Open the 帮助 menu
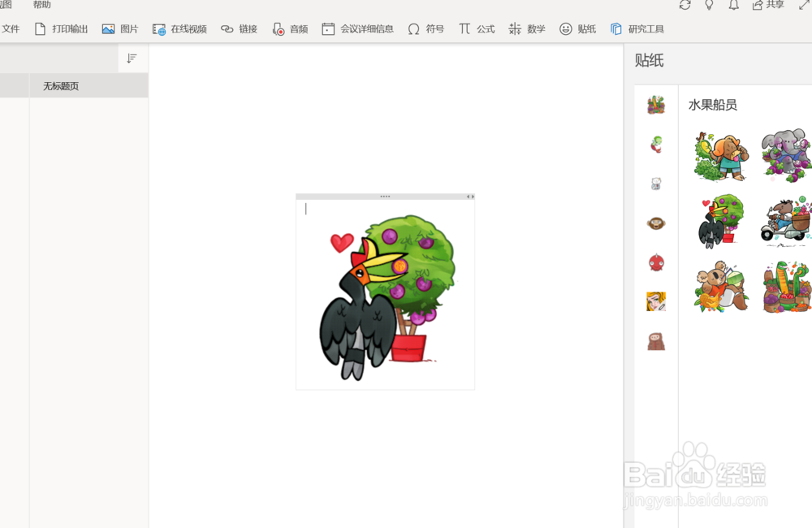 point(41,4)
